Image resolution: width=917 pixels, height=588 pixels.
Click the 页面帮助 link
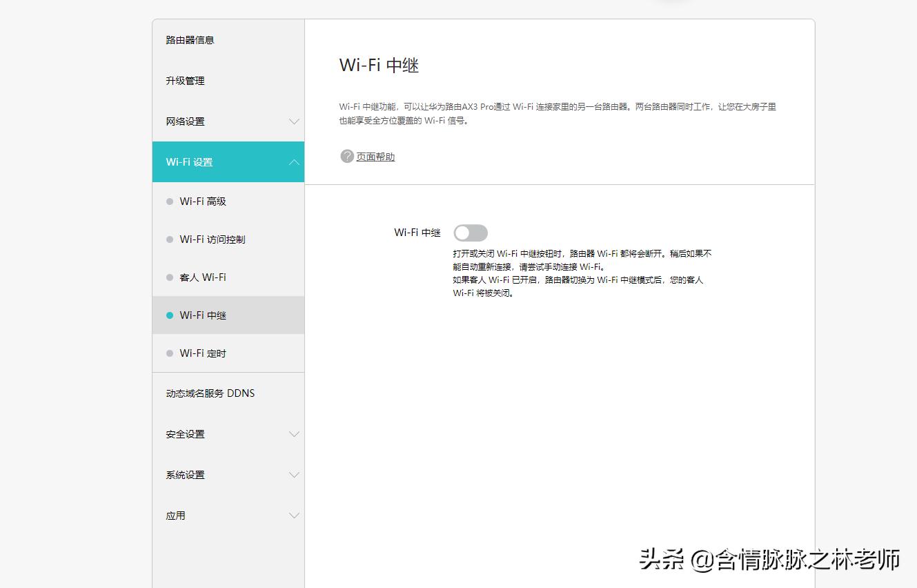point(374,157)
